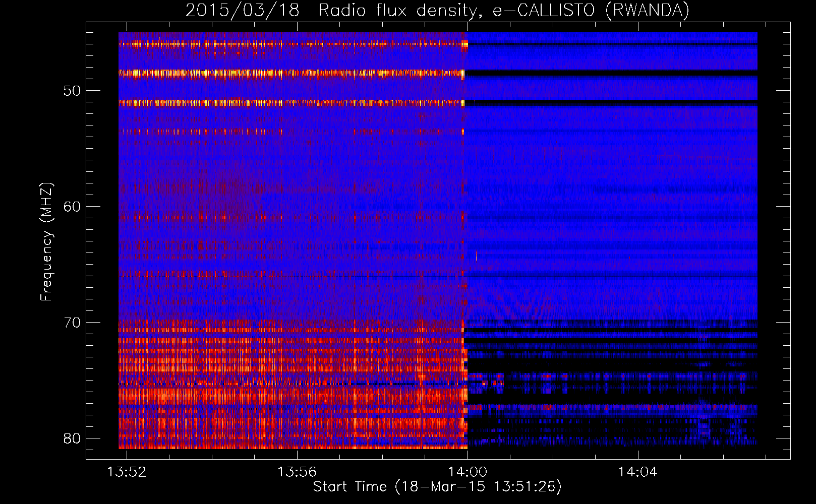
Task: Click the 80 frequency tick label
Action: (73, 438)
